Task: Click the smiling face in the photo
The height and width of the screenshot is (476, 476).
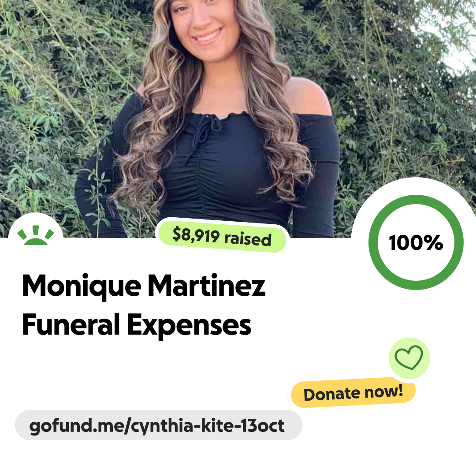Action: (x=201, y=24)
